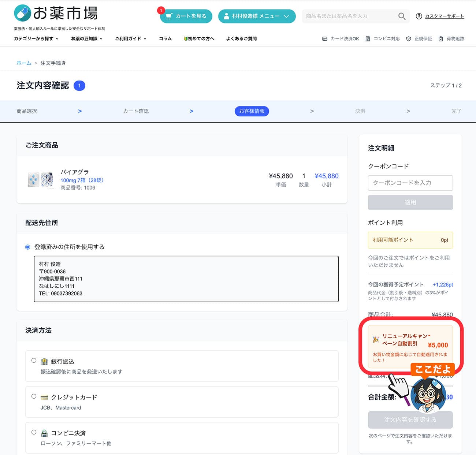Screen dimensions: 476x455
Task: Click the ホーム breadcrumb link
Action: pyautogui.click(x=23, y=63)
